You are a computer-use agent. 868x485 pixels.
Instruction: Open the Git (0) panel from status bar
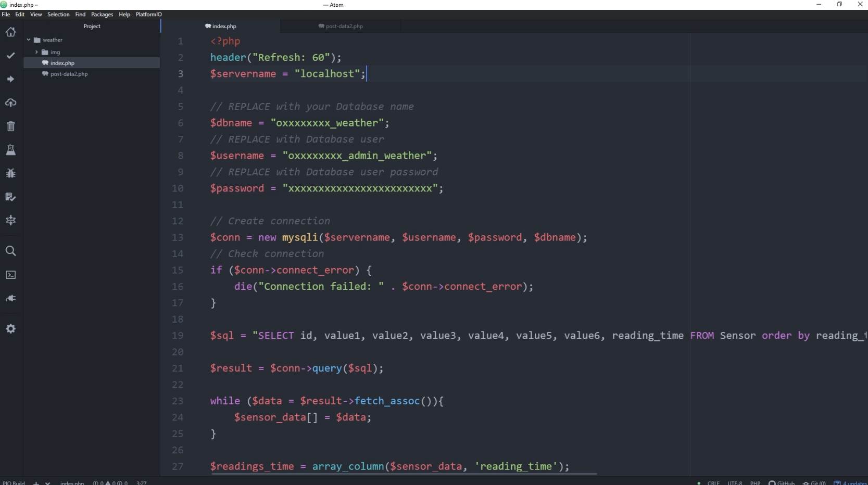click(814, 483)
